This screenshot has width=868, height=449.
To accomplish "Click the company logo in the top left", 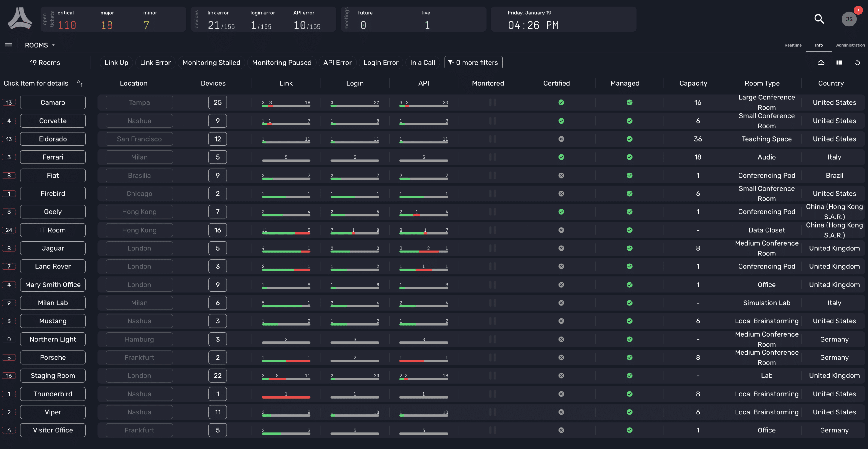I will point(20,19).
